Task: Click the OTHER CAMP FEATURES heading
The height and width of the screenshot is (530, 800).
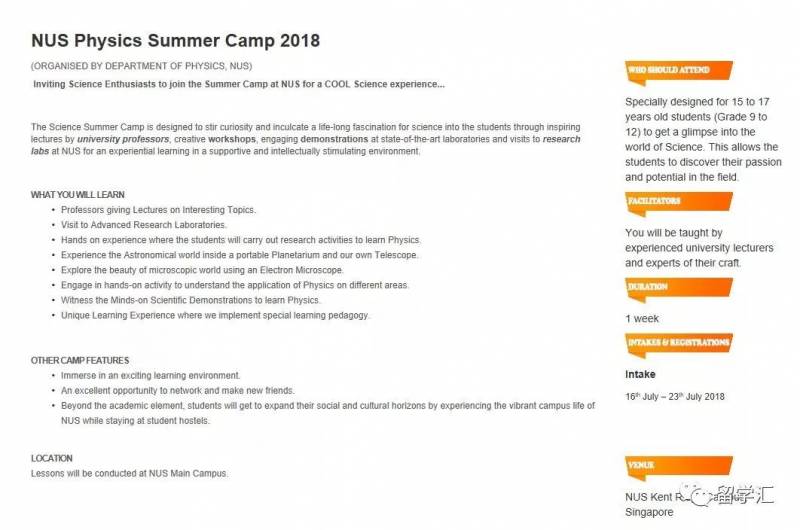Action: [80, 360]
